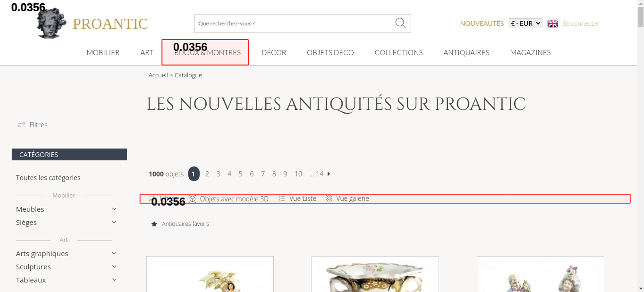Click the 3D model cube icon
This screenshot has height=292, width=644.
193,199
